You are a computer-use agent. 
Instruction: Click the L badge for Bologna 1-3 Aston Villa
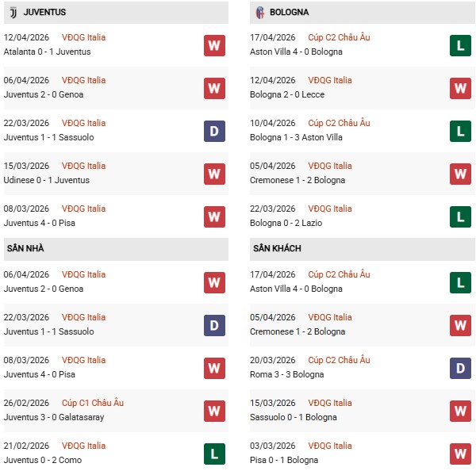pyautogui.click(x=460, y=131)
